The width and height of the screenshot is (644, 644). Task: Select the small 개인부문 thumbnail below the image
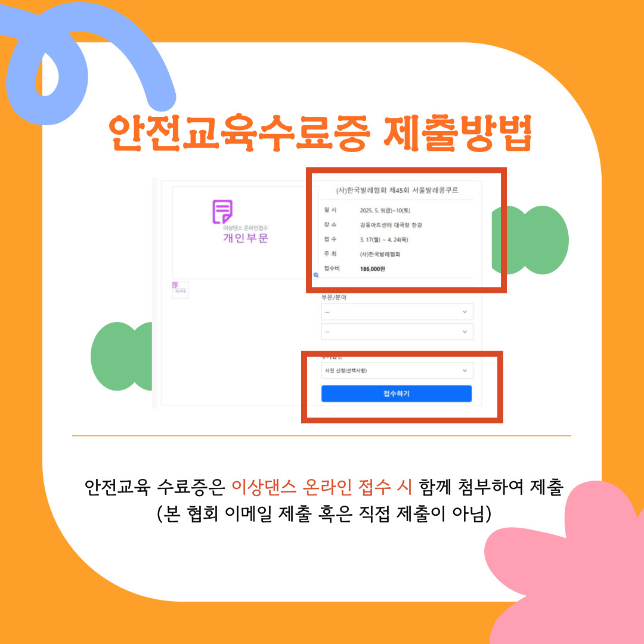[x=180, y=290]
